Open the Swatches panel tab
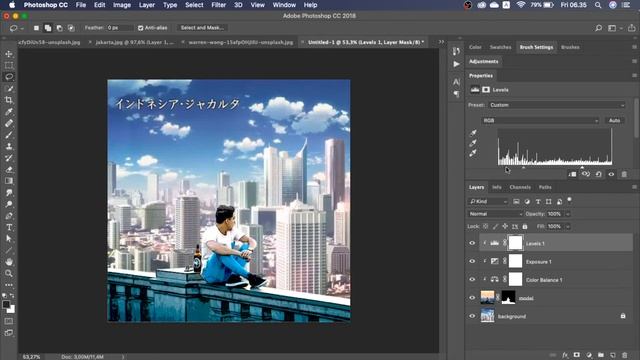Screen dimensions: 640x360 pyautogui.click(x=500, y=47)
